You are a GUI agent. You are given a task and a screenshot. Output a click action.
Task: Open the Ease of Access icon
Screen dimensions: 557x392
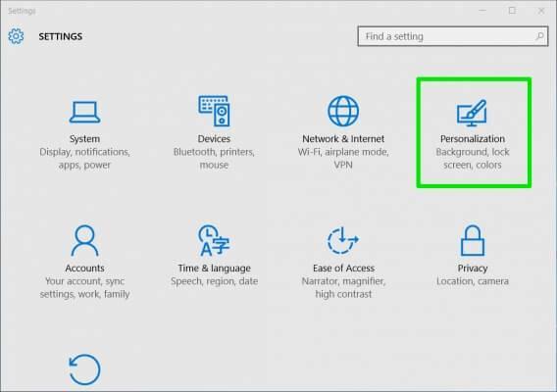pyautogui.click(x=343, y=240)
